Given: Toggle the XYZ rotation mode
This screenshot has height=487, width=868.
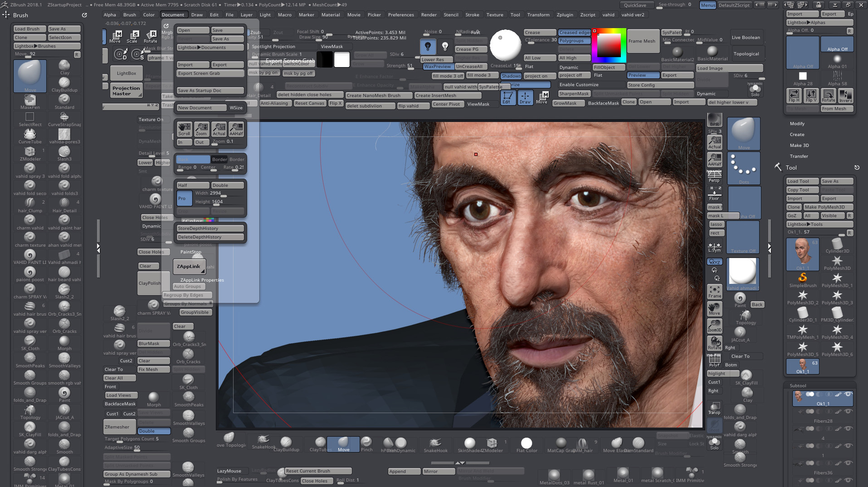Looking at the screenshot, I should pos(715,262).
